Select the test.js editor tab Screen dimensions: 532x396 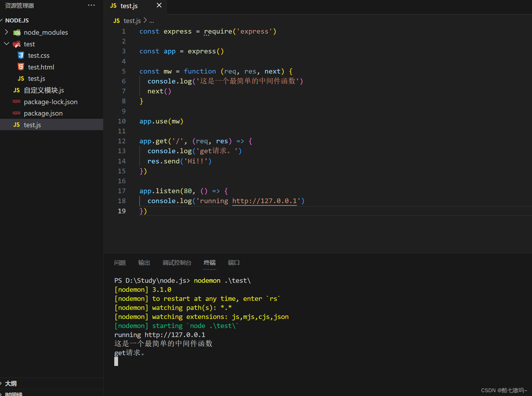pyautogui.click(x=135, y=6)
